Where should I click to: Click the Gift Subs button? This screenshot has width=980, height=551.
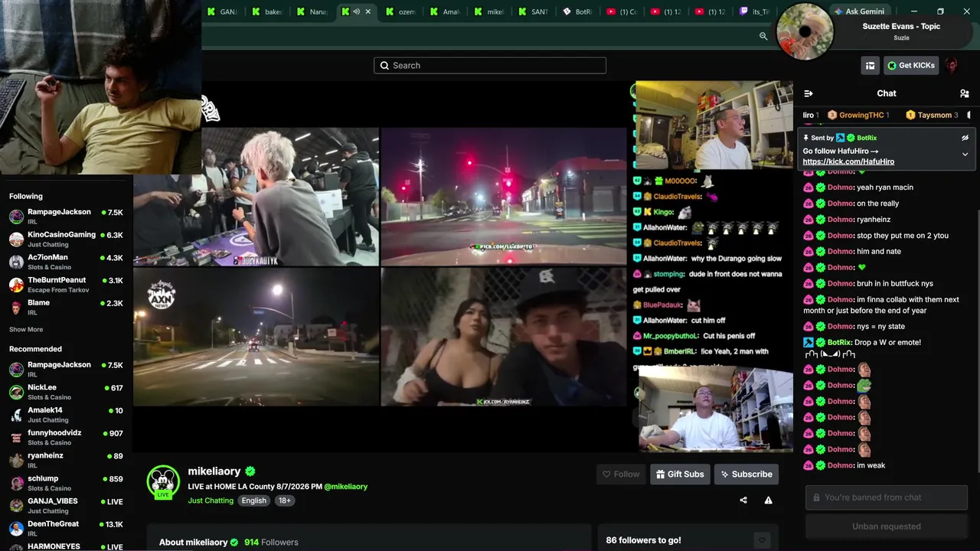tap(680, 474)
